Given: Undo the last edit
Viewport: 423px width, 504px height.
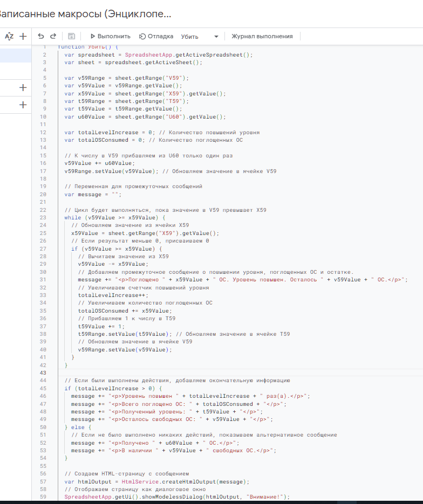Looking at the screenshot, I should pos(41,37).
